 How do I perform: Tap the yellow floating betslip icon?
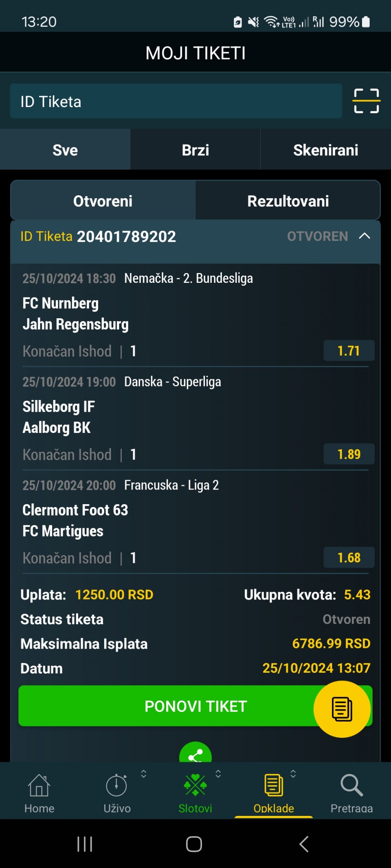342,709
